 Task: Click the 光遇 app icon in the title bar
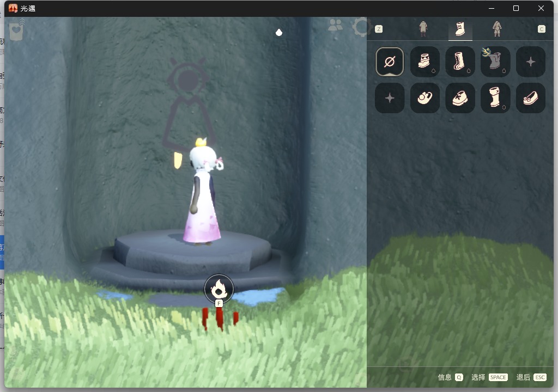[x=13, y=8]
